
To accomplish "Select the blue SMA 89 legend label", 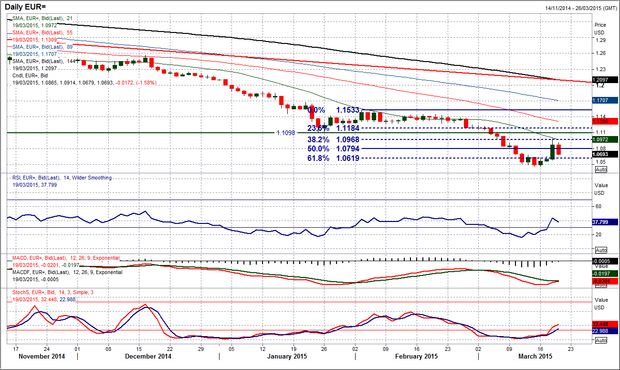I will click(42, 47).
